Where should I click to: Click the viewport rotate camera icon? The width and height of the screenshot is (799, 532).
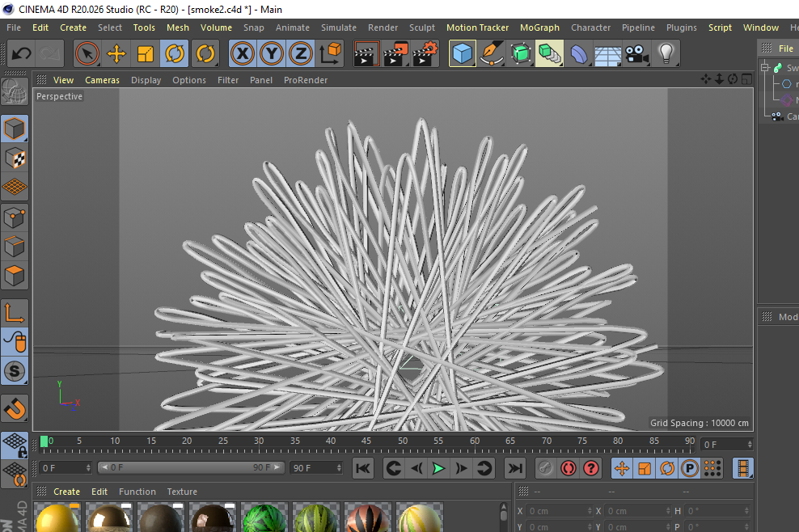733,79
